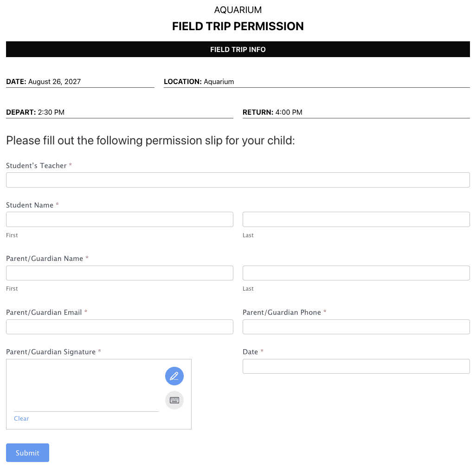Viewport: 476px width, 468px height.
Task: Click Student Name Last field
Action: click(x=356, y=220)
